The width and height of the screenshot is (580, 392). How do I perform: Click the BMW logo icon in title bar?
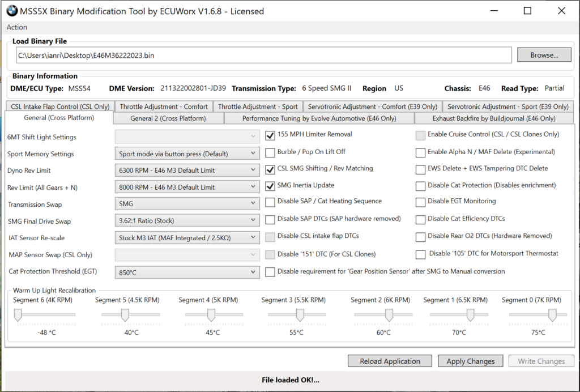[12, 11]
